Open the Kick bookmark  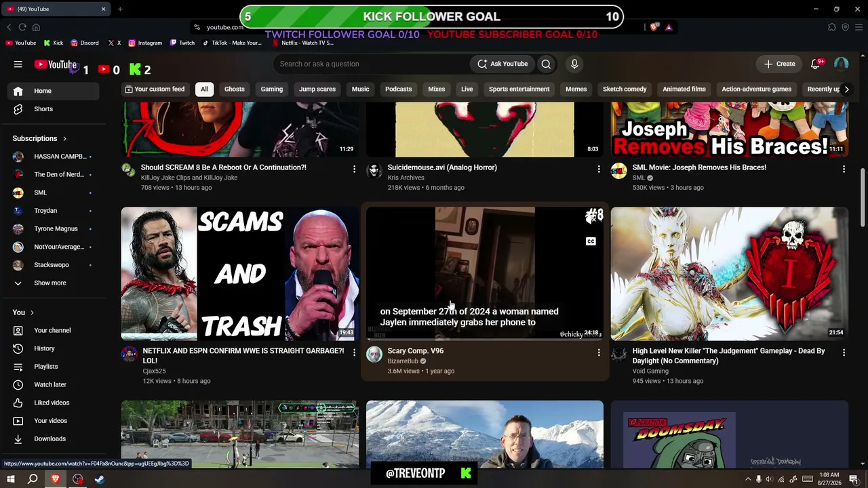coord(54,43)
